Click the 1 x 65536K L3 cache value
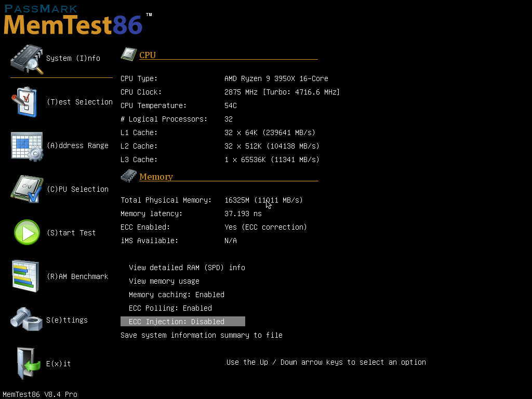 [x=272, y=159]
